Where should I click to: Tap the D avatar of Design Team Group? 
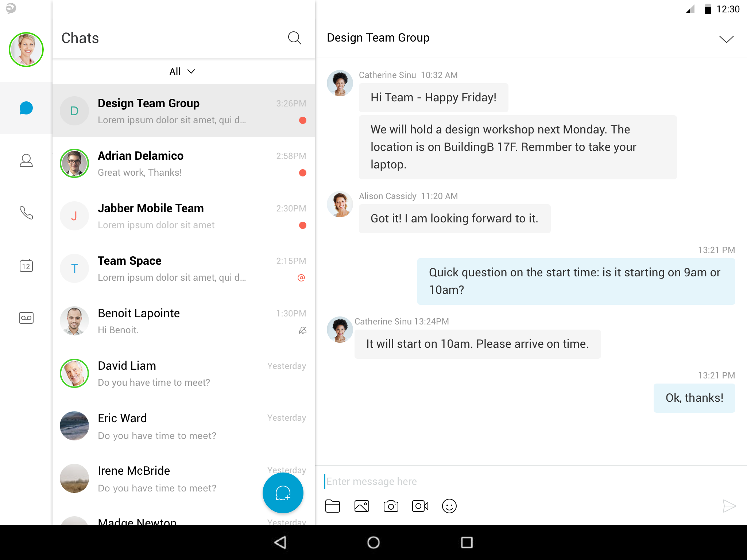point(74,111)
